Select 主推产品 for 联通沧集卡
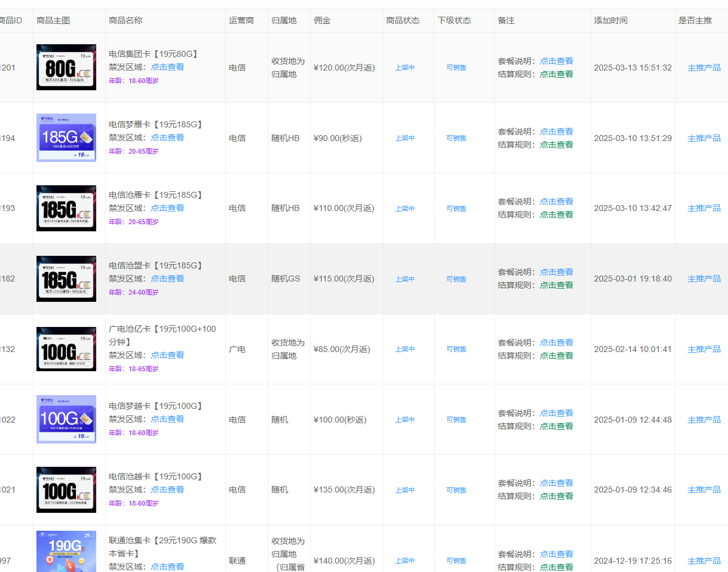The image size is (728, 572). click(704, 561)
